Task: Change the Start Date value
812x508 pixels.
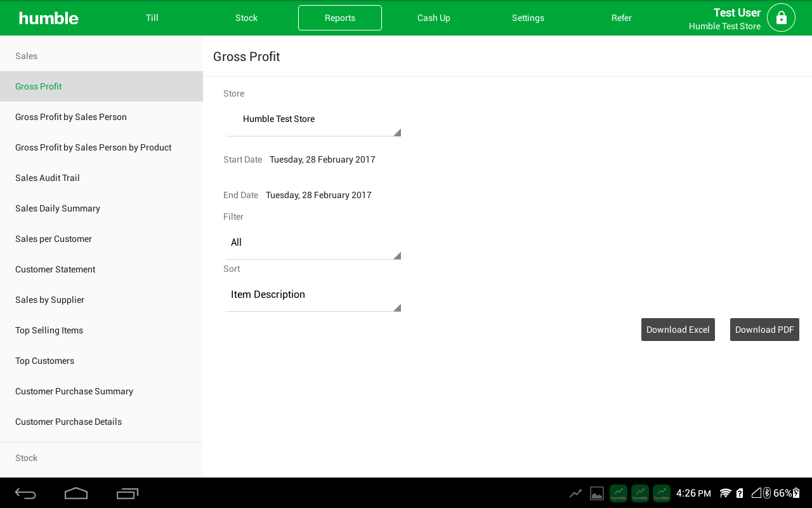Action: point(322,159)
